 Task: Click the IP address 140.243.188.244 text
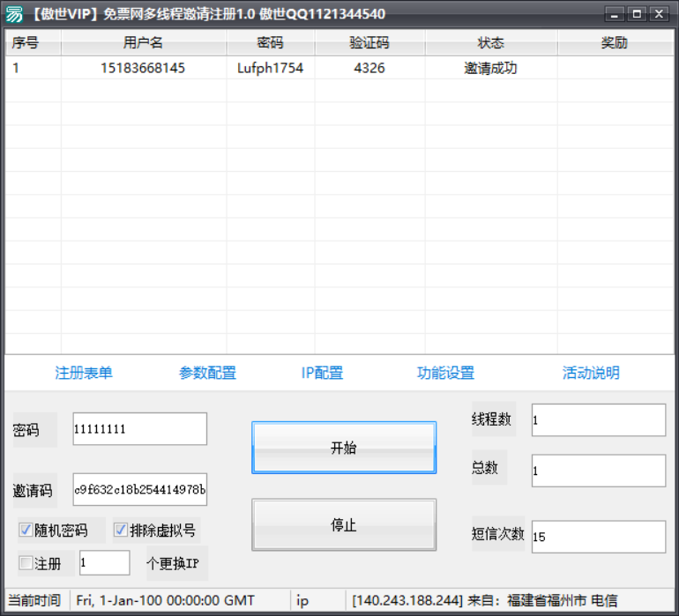[407, 600]
